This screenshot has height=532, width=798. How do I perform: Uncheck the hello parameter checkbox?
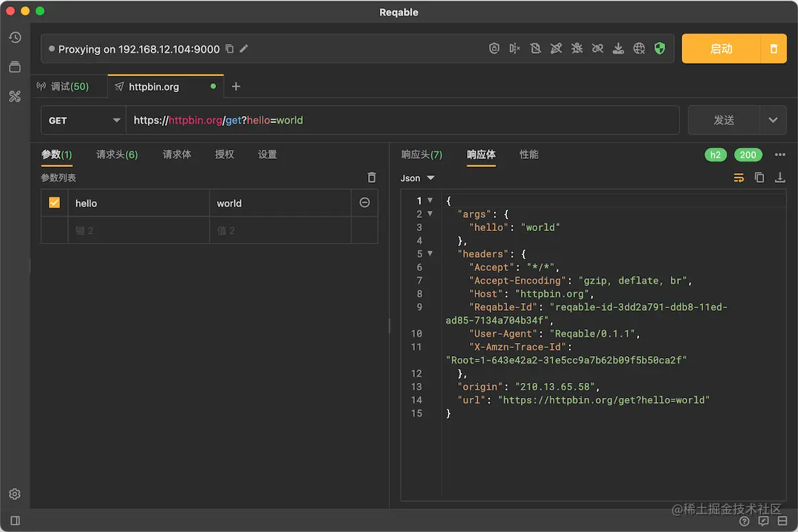54,203
